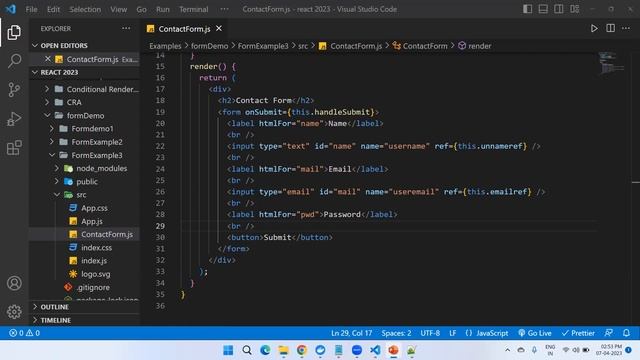
Task: Click the editor minimap preview
Action: click(611, 63)
